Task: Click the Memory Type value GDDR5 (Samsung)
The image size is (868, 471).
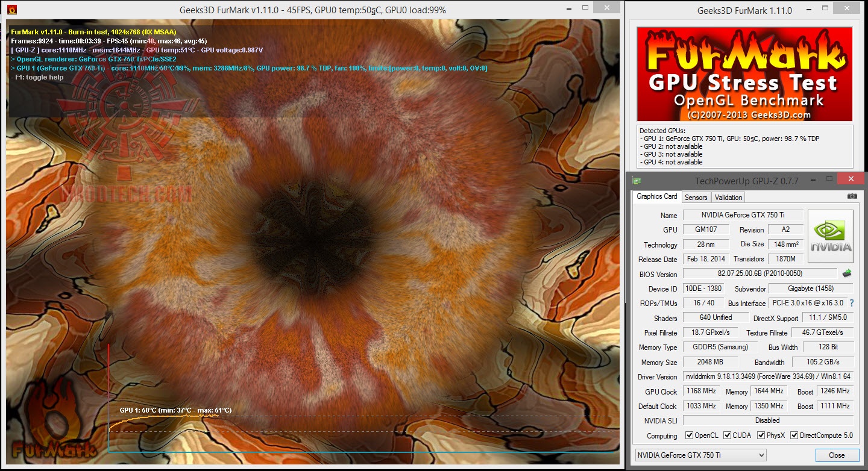Action: [x=719, y=348]
